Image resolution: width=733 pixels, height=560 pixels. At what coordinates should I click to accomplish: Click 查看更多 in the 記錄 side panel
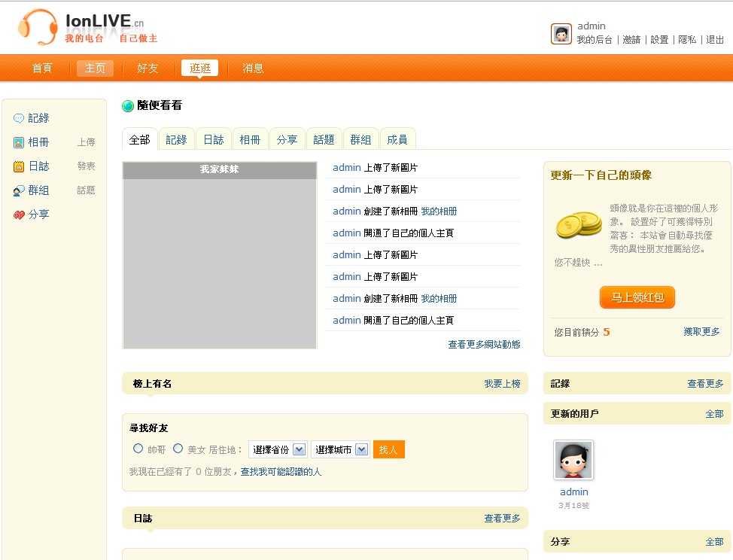tap(705, 384)
